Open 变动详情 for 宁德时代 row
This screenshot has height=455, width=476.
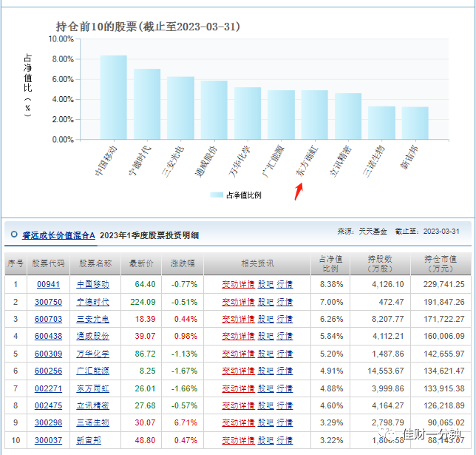click(238, 302)
